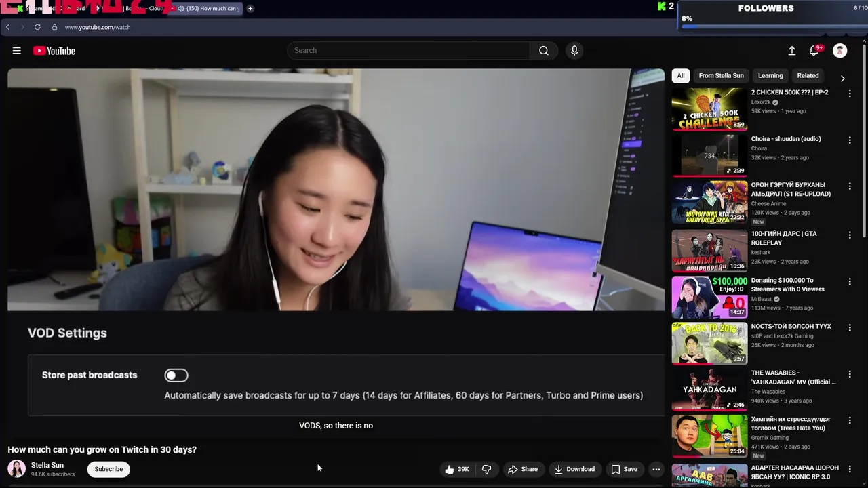Click the main video player

pos(336,253)
